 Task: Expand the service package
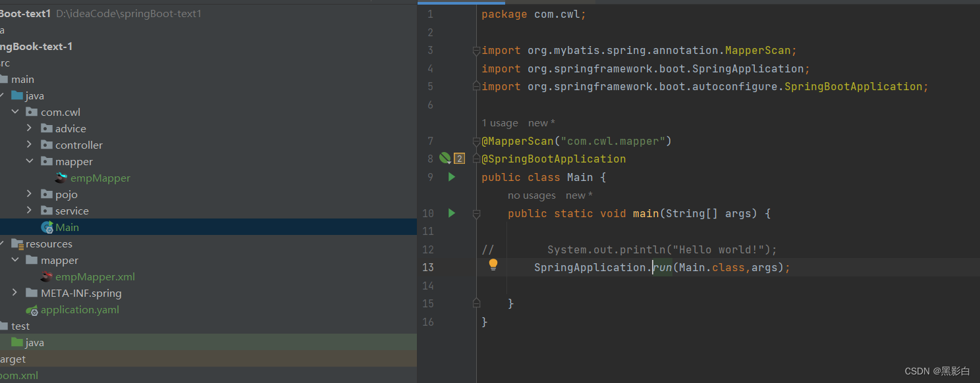coord(29,210)
